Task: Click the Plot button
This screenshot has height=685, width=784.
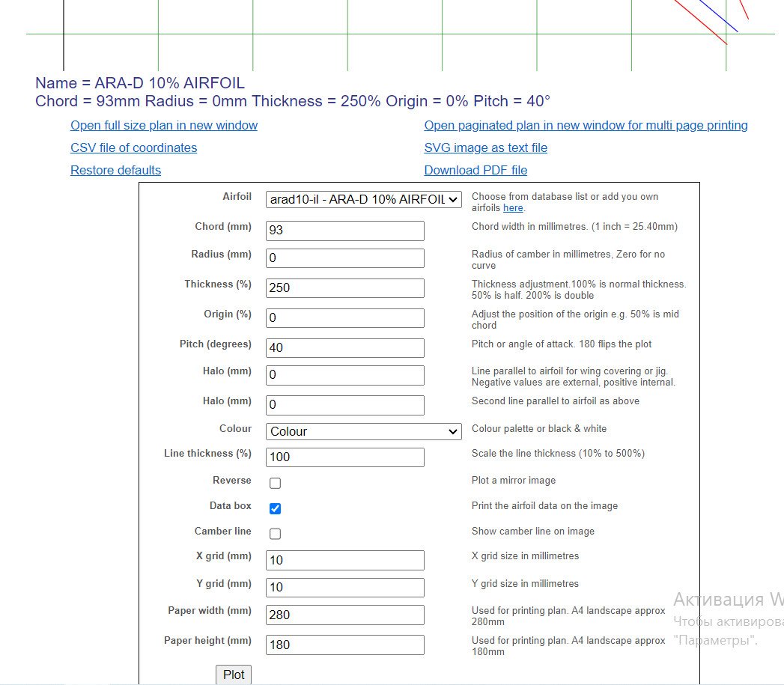Action: [234, 675]
